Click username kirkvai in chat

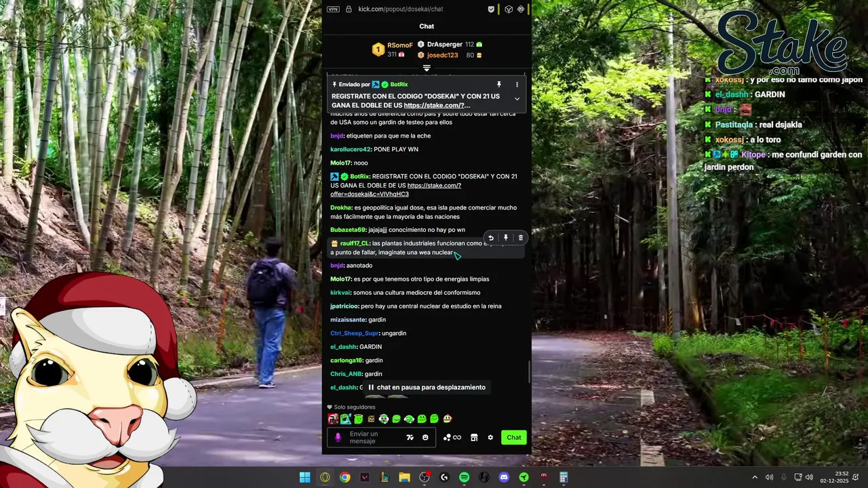click(x=340, y=293)
